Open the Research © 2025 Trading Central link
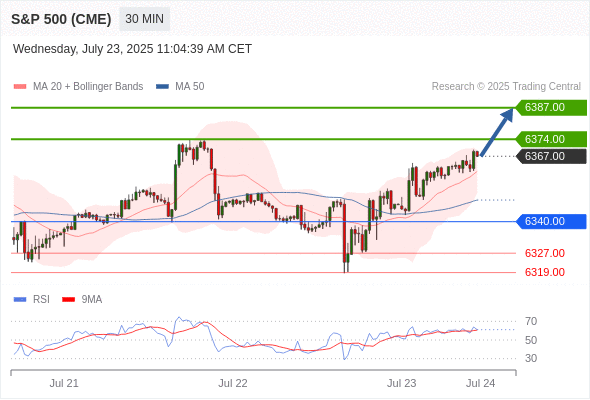The width and height of the screenshot is (590, 400). 506,87
